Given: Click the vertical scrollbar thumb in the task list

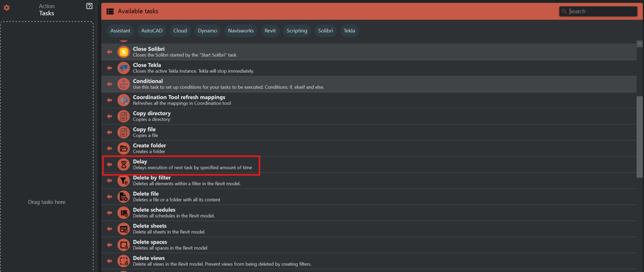Looking at the screenshot, I should (639, 136).
